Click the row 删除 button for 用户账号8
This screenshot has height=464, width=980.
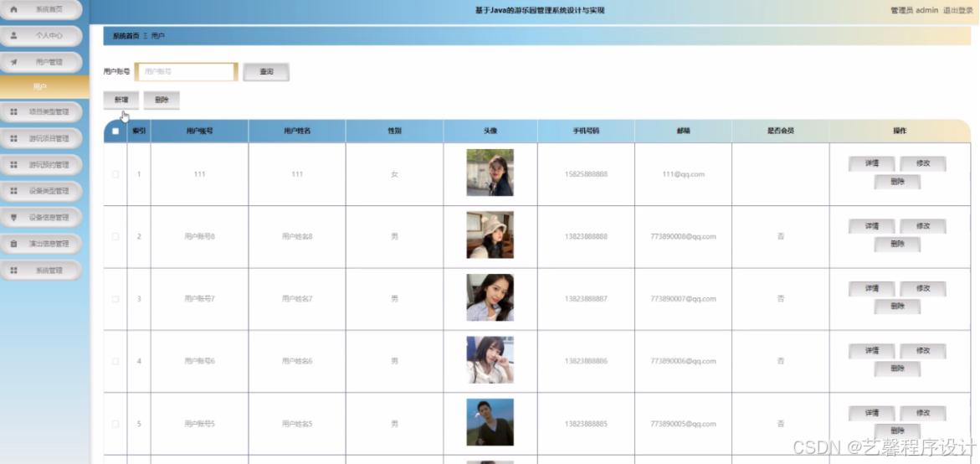(897, 245)
